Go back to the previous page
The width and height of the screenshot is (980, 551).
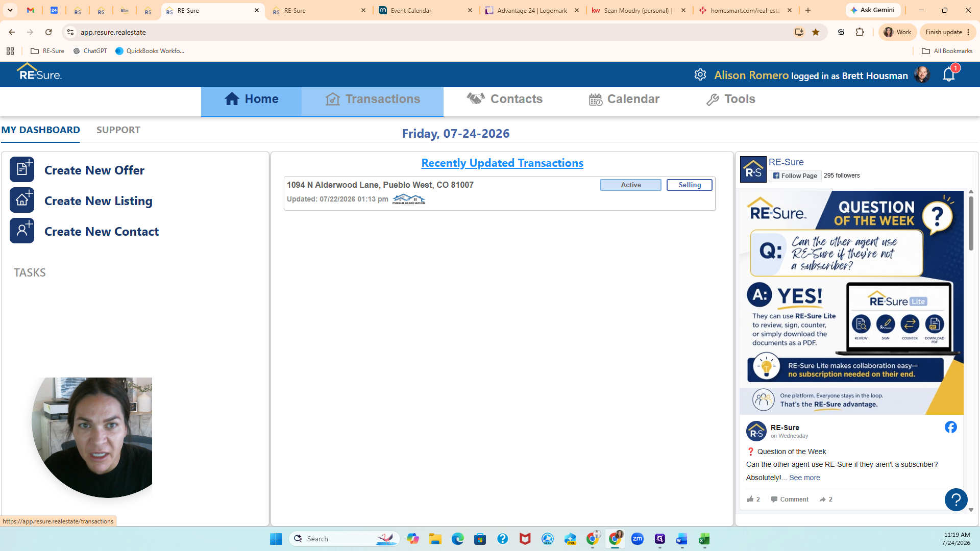coord(12,32)
